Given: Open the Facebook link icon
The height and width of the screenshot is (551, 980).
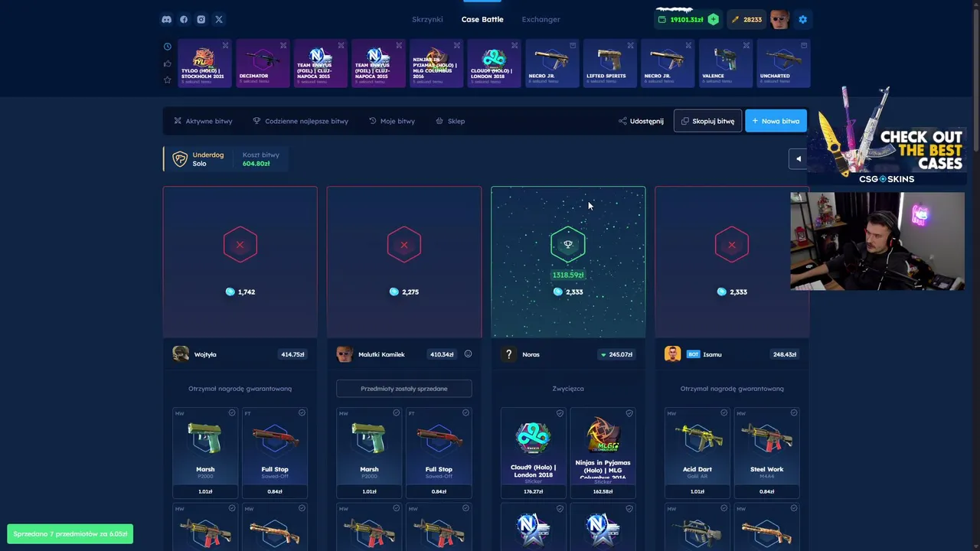Looking at the screenshot, I should click(184, 19).
